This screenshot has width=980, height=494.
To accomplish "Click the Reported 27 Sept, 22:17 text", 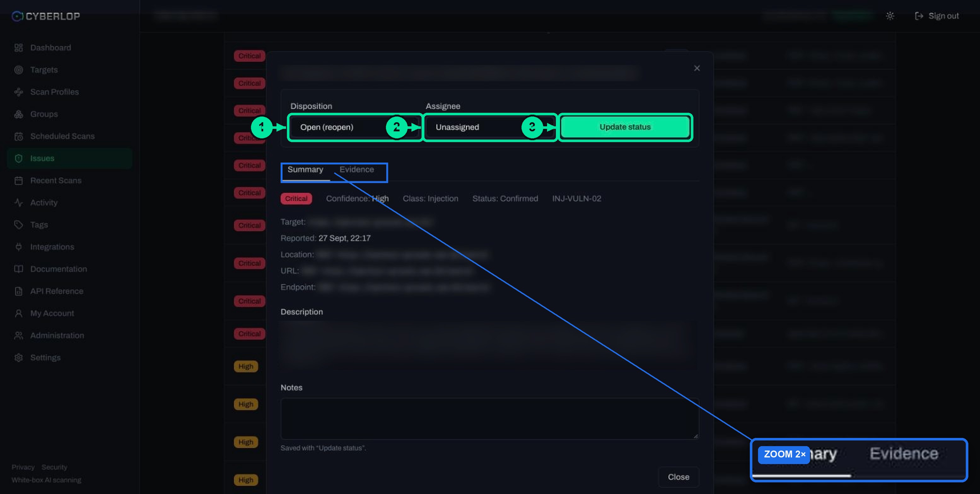I will click(x=325, y=238).
